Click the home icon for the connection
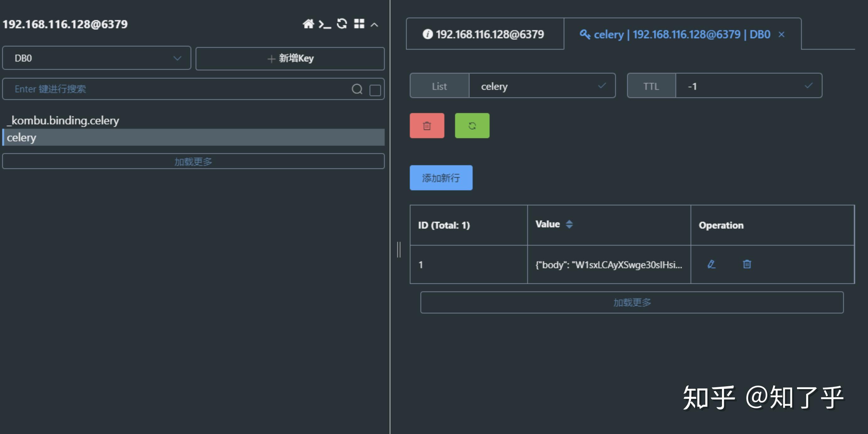868x434 pixels. tap(308, 24)
